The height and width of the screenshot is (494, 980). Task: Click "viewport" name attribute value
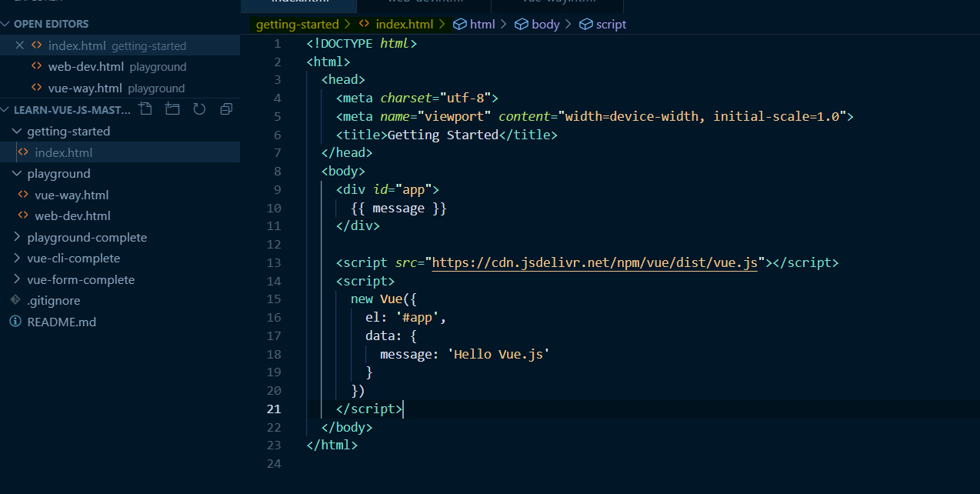(454, 116)
